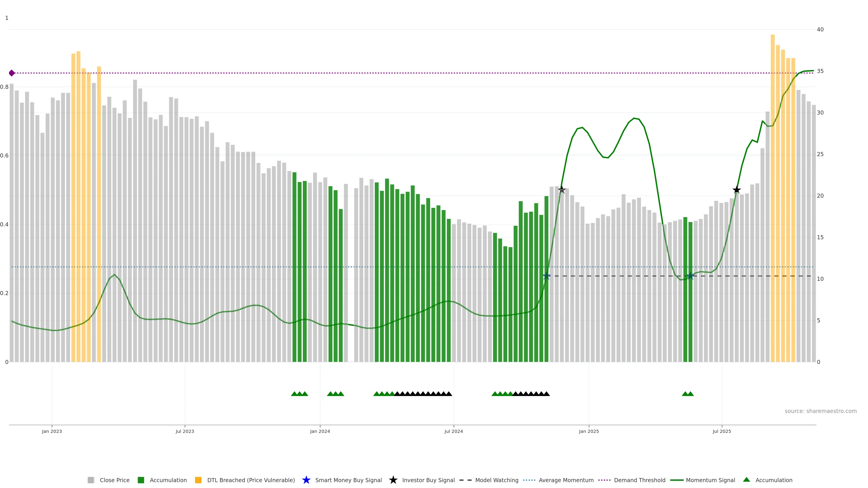Screen dimensions: 868x488
Task: Click the orange DTL Breached legend swatch
Action: [198, 480]
